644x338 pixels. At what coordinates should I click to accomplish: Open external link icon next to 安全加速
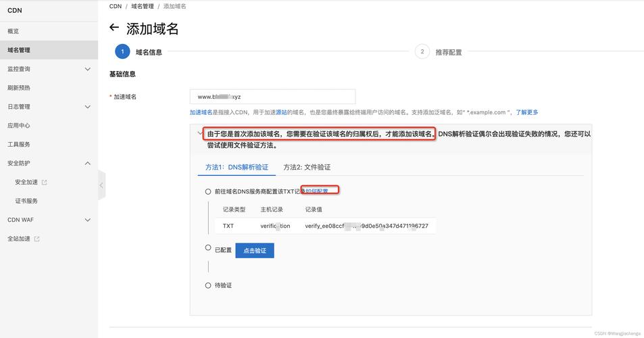[45, 183]
